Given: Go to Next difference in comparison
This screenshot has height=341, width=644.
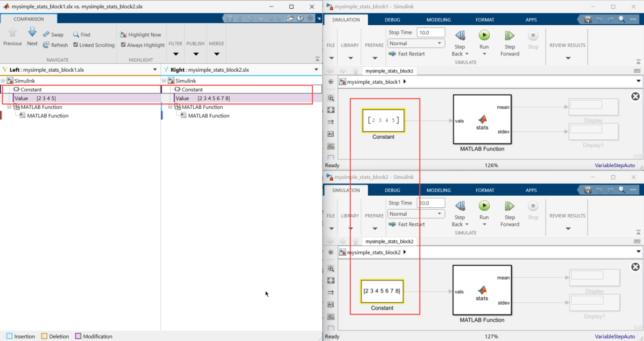Looking at the screenshot, I should (32, 36).
